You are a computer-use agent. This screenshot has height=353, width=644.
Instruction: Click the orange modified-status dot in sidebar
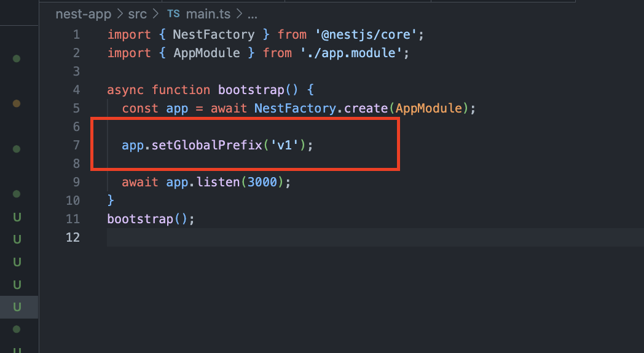(x=17, y=103)
